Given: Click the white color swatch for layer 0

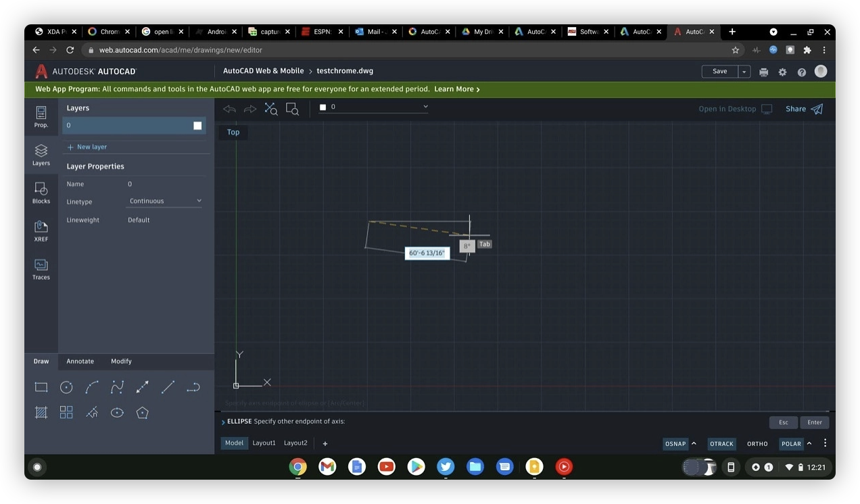Looking at the screenshot, I should 197,125.
